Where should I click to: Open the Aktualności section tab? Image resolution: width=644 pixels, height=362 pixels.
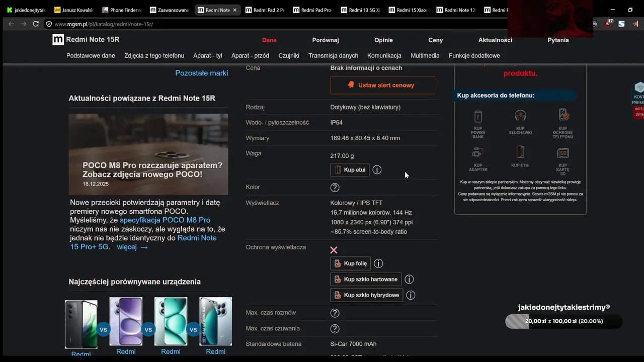(x=495, y=40)
